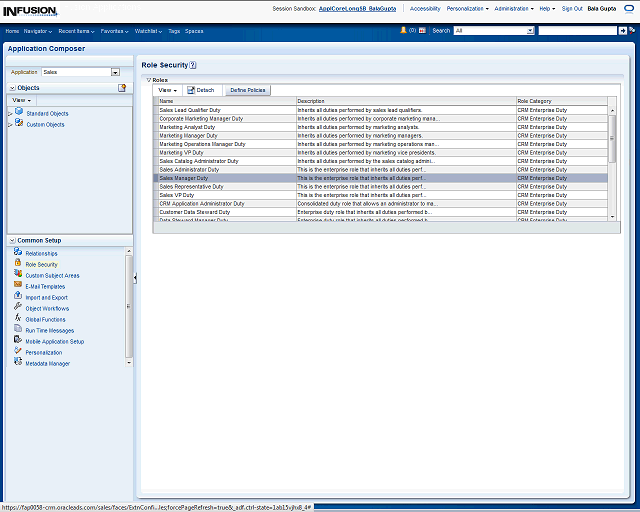This screenshot has width=640, height=512.
Task: Open the Search category All dropdown
Action: point(530,31)
